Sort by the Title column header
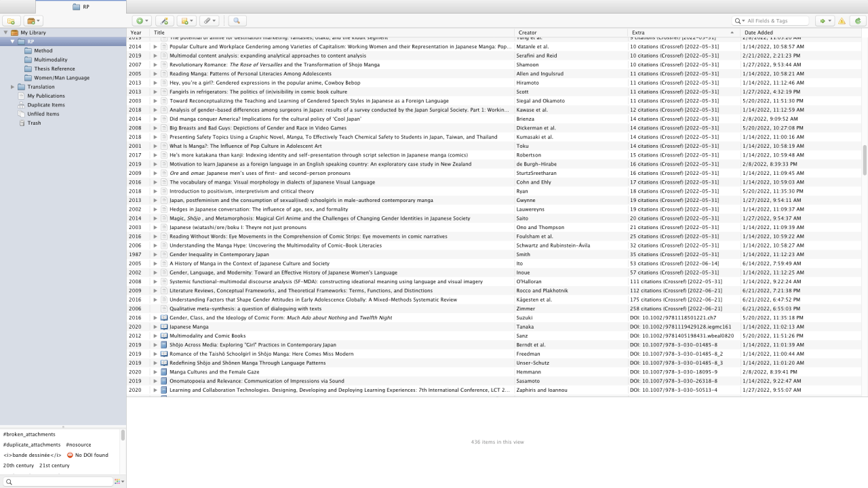Viewport: 868px width, 488px height. coord(332,33)
